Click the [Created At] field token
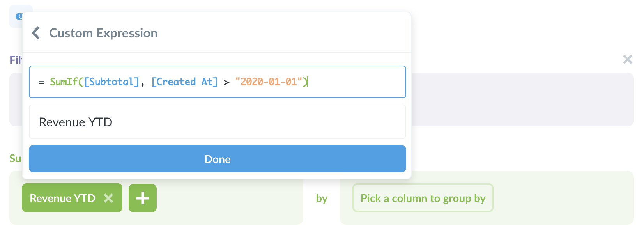Screen dimensions: 644x234 (184, 82)
